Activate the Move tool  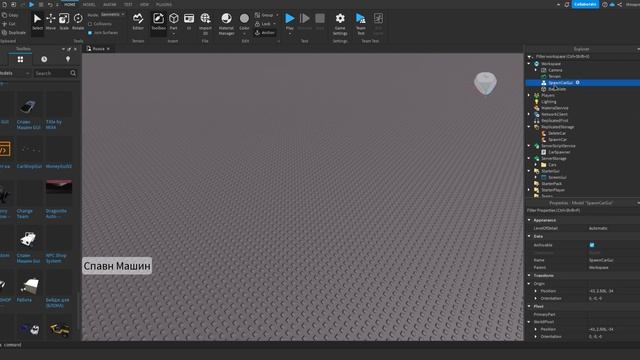point(51,22)
